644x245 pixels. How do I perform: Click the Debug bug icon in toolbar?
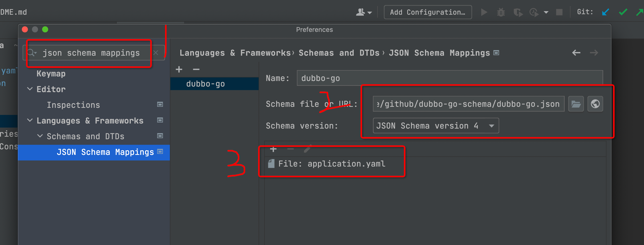click(501, 12)
